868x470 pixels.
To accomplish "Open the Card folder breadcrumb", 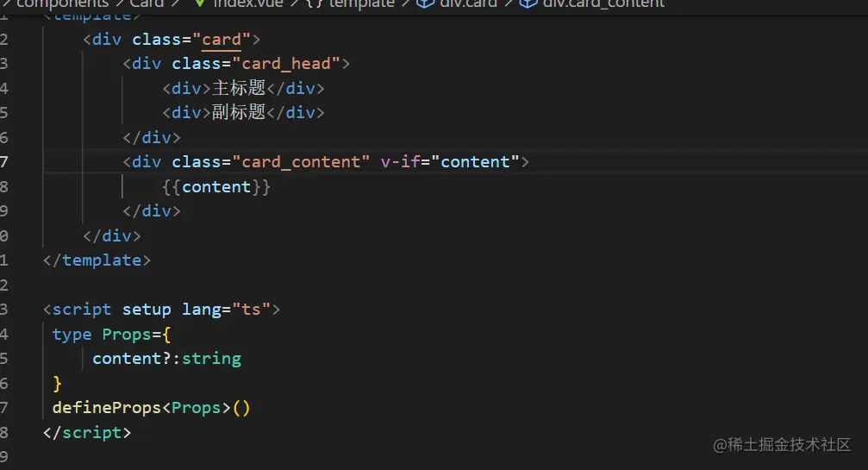I will [x=147, y=3].
